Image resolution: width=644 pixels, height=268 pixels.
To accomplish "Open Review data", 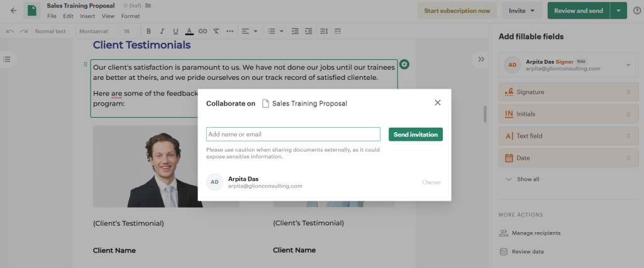I will coord(521,252).
